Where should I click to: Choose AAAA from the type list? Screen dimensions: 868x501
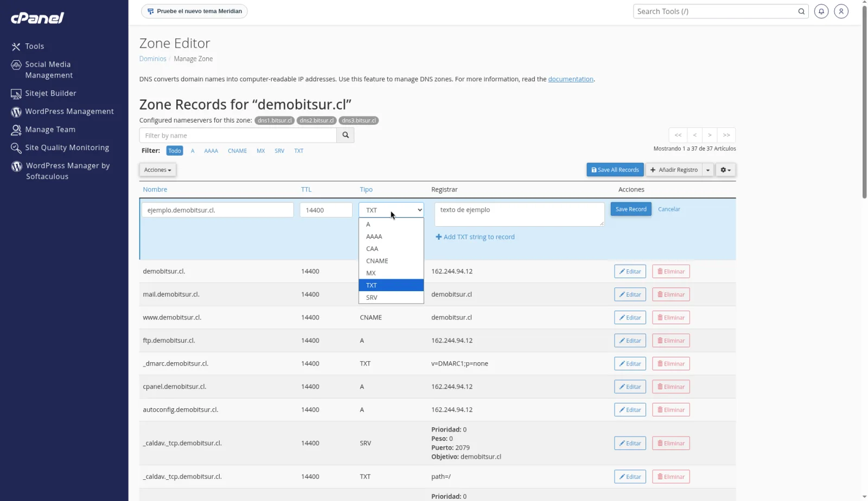pos(391,236)
